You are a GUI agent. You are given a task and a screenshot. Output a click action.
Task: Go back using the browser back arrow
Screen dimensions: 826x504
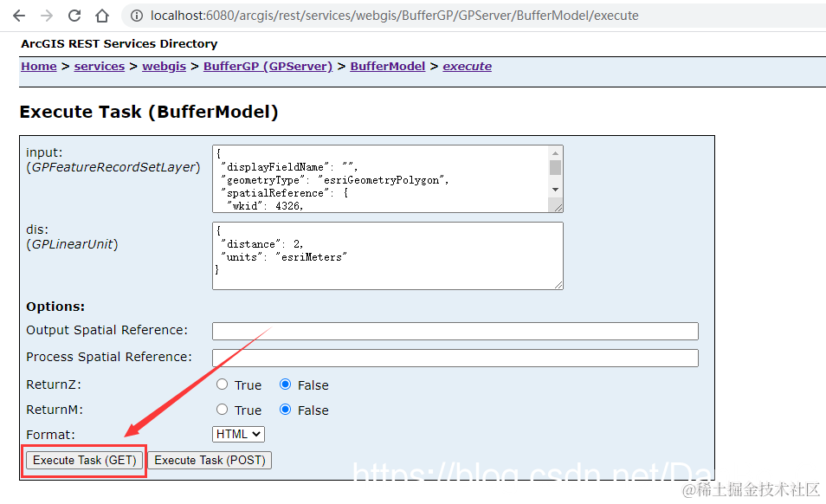[x=19, y=16]
